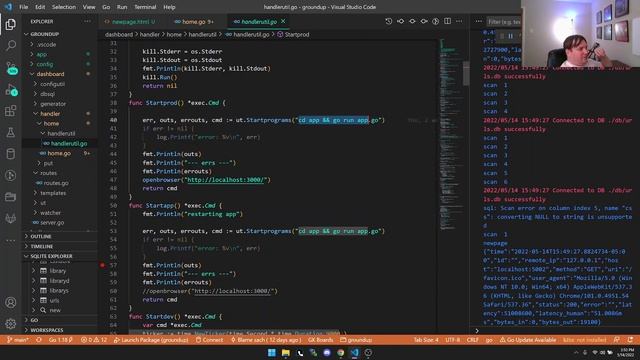Switch to the newpage.html tab
The width and height of the screenshot is (640, 360).
(130, 22)
